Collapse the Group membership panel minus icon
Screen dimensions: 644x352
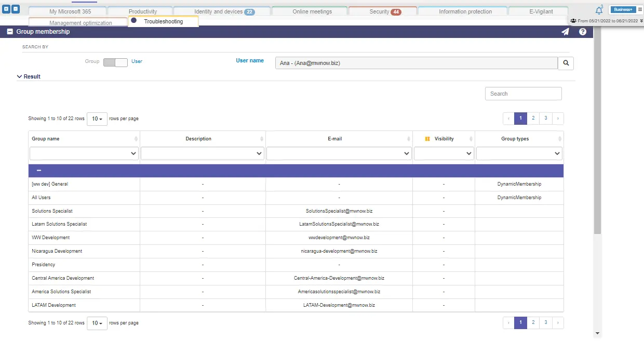coord(10,32)
